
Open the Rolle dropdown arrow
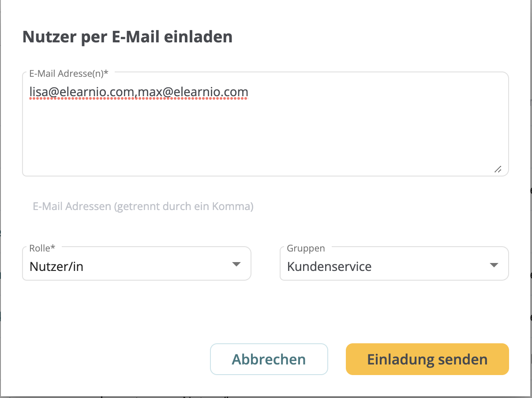pyautogui.click(x=236, y=264)
